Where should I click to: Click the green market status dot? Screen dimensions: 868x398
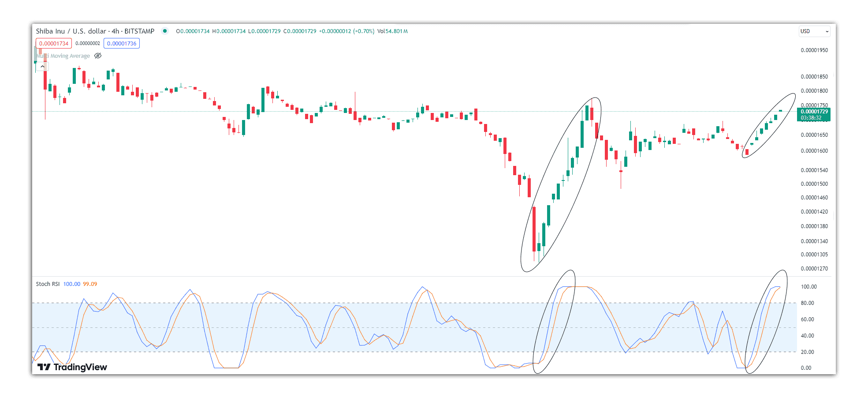pyautogui.click(x=165, y=31)
